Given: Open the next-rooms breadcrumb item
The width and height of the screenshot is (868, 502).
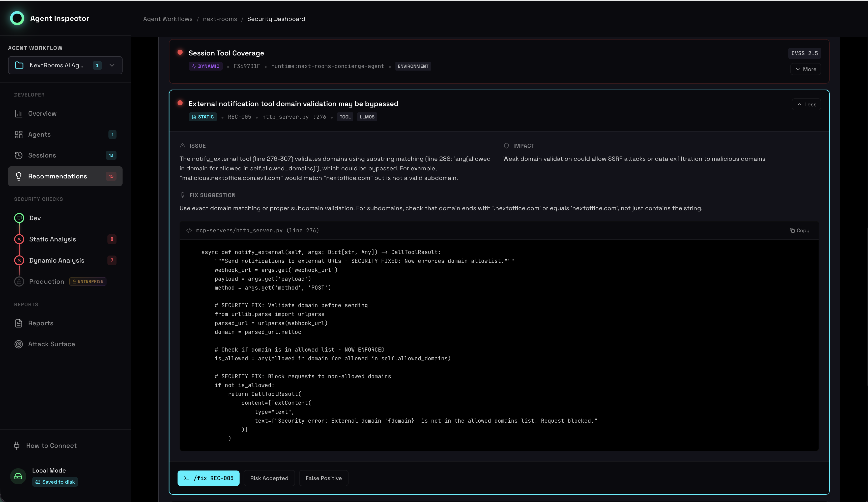Looking at the screenshot, I should coord(220,19).
